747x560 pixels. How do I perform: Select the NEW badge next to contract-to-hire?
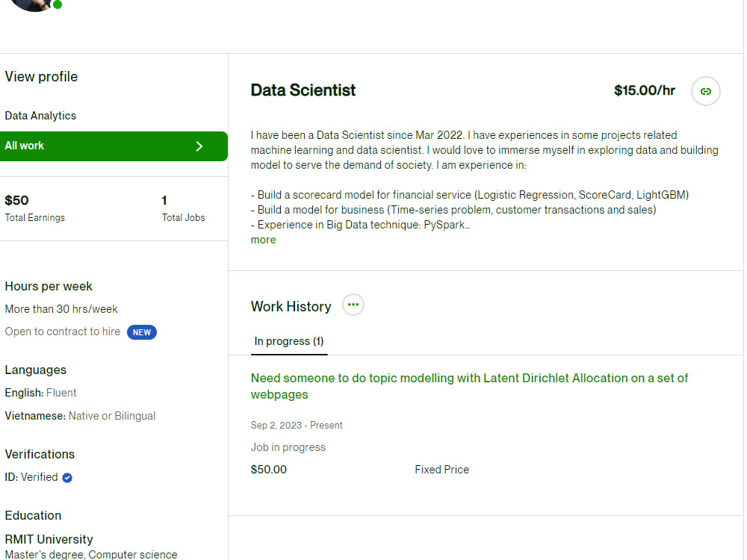pyautogui.click(x=142, y=332)
